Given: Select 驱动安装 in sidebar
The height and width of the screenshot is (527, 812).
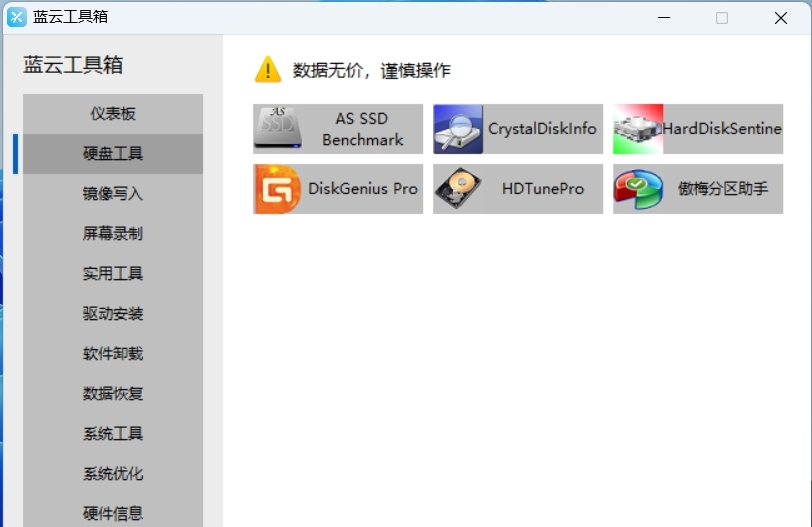Looking at the screenshot, I should (113, 314).
